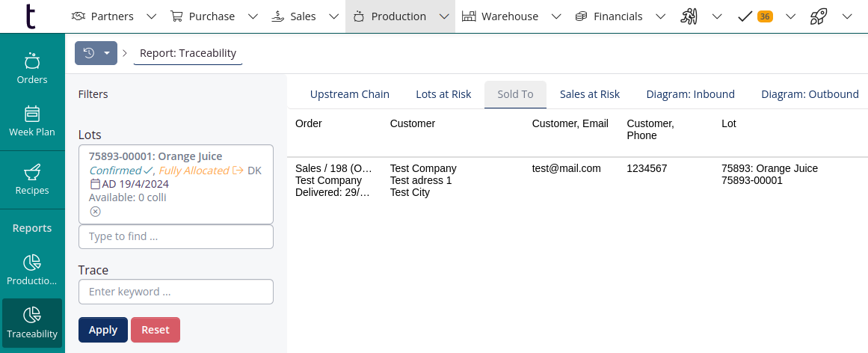The image size is (868, 353).
Task: Click the 1234567 phone cell
Action: tap(647, 168)
